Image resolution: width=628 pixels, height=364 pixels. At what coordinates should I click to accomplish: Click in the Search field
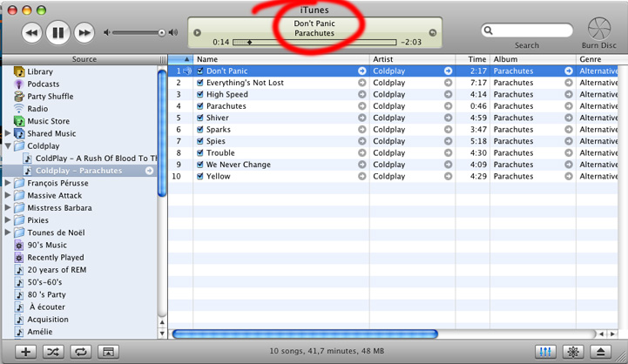click(527, 30)
